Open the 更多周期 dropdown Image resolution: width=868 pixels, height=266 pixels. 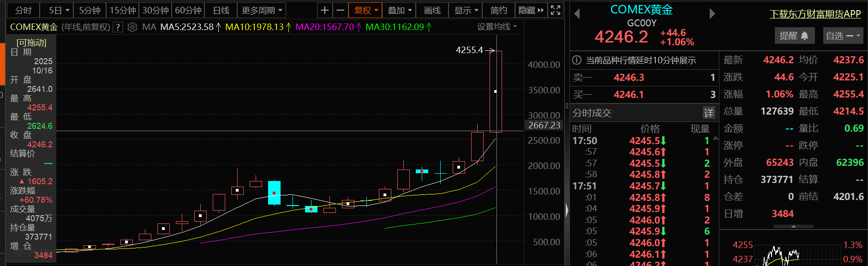click(x=262, y=10)
